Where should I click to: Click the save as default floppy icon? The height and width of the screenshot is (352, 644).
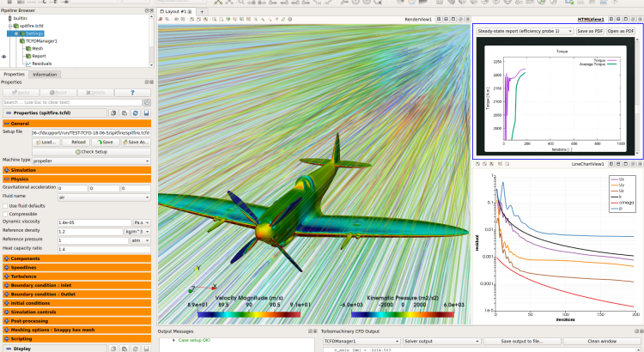tap(146, 113)
